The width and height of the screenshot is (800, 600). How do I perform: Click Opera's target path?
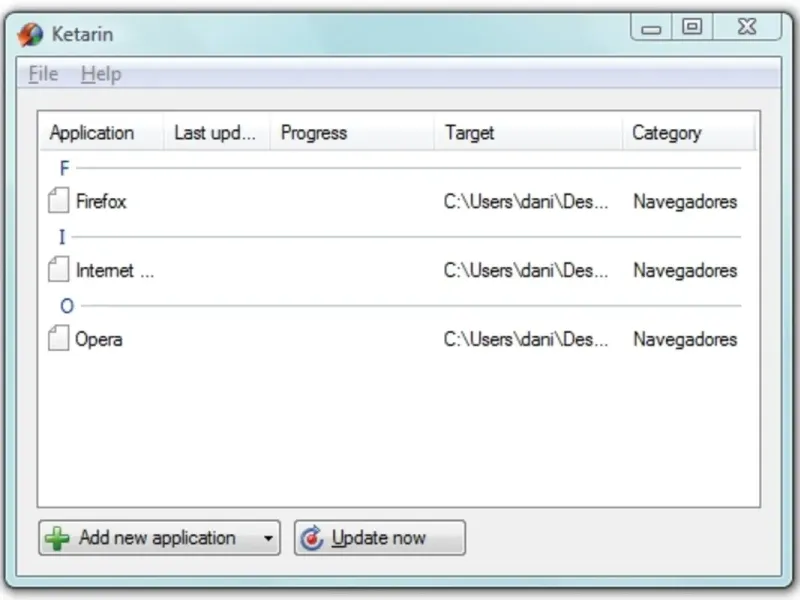point(526,339)
